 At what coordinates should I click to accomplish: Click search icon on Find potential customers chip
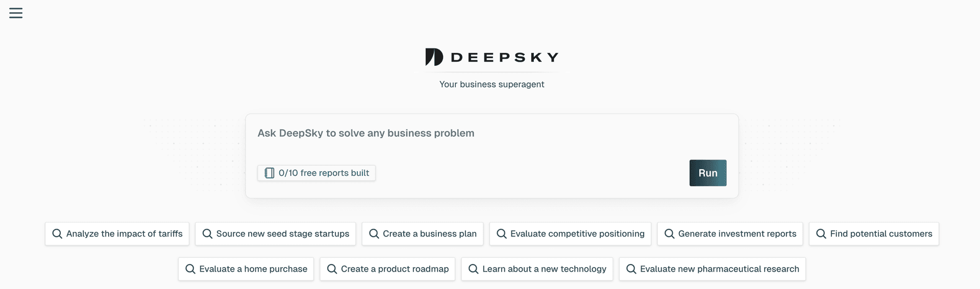821,234
